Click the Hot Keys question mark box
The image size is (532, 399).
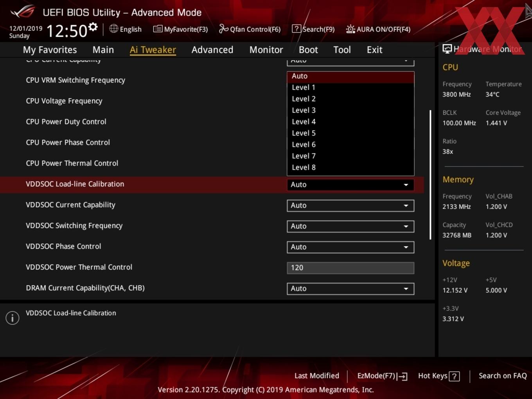click(454, 376)
